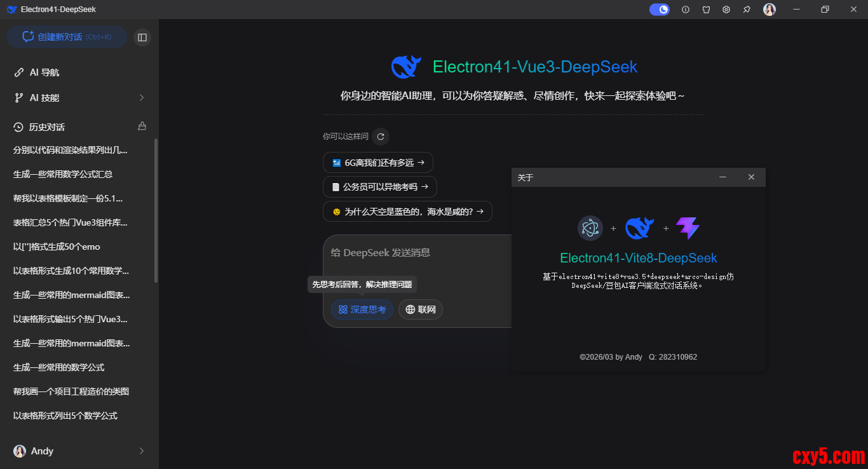The image size is (868, 469).
Task: Click the purple Vite lightning icon in 关于 dialog
Action: 688,228
